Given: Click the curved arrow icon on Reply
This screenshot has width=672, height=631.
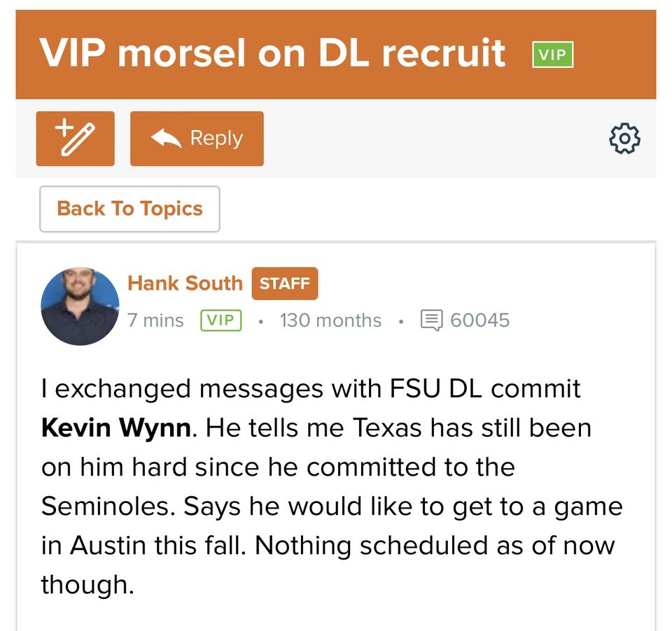Looking at the screenshot, I should (x=166, y=139).
